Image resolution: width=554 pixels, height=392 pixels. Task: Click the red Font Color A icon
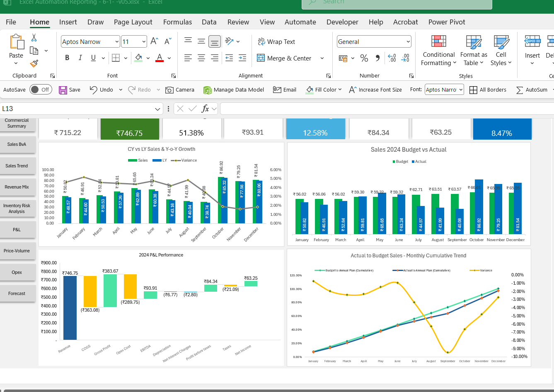[x=160, y=58]
